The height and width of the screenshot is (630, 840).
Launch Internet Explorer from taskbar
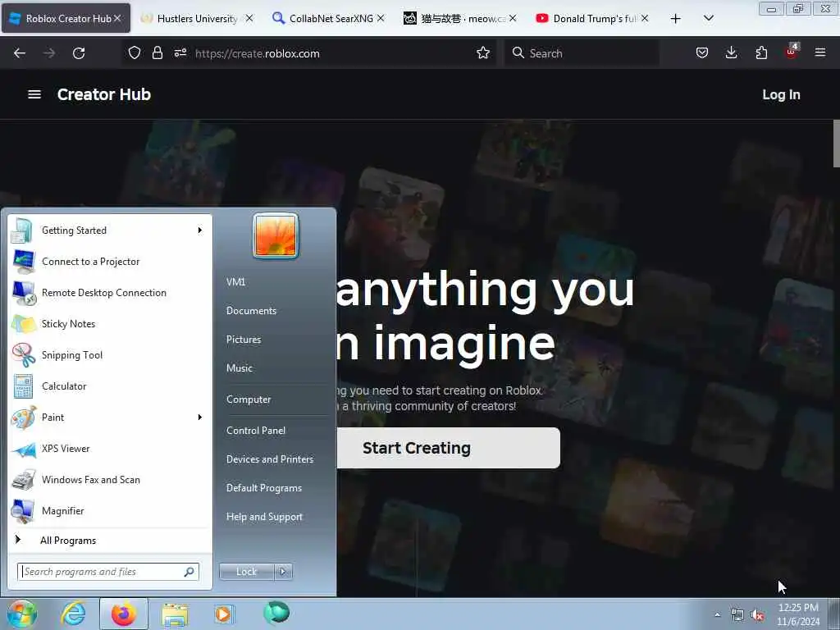73,614
